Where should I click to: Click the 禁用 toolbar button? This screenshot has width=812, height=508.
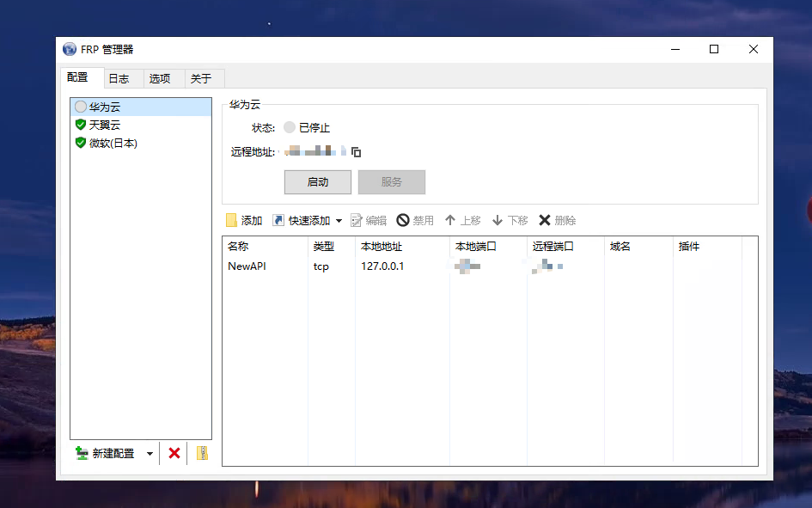click(415, 221)
